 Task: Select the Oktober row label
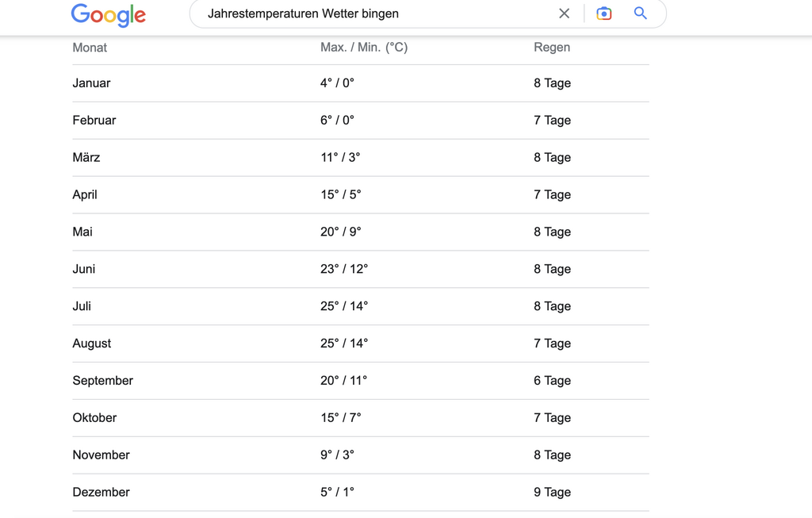tap(94, 418)
